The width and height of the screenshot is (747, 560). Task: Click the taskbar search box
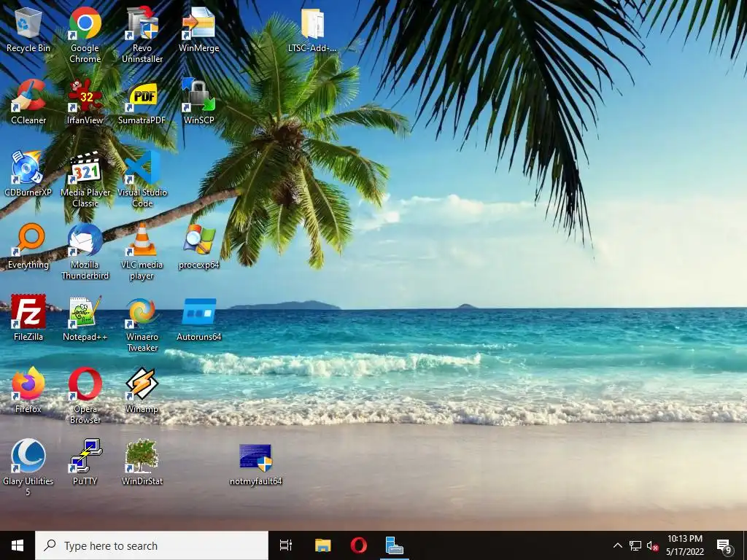(x=152, y=545)
